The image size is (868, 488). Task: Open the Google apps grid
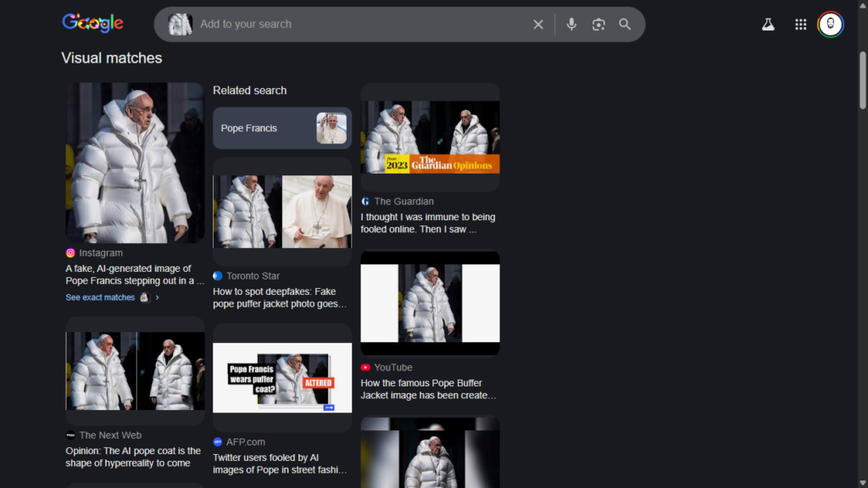[x=800, y=25]
